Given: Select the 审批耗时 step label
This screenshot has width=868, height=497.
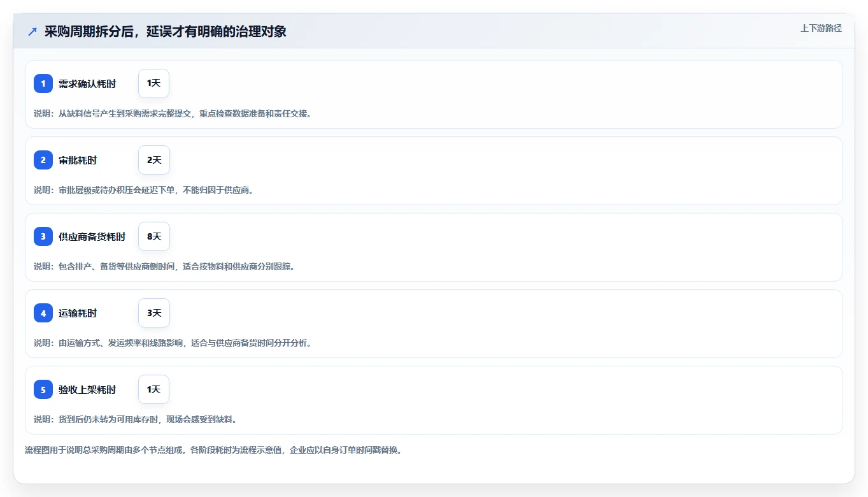Looking at the screenshot, I should click(x=78, y=160).
